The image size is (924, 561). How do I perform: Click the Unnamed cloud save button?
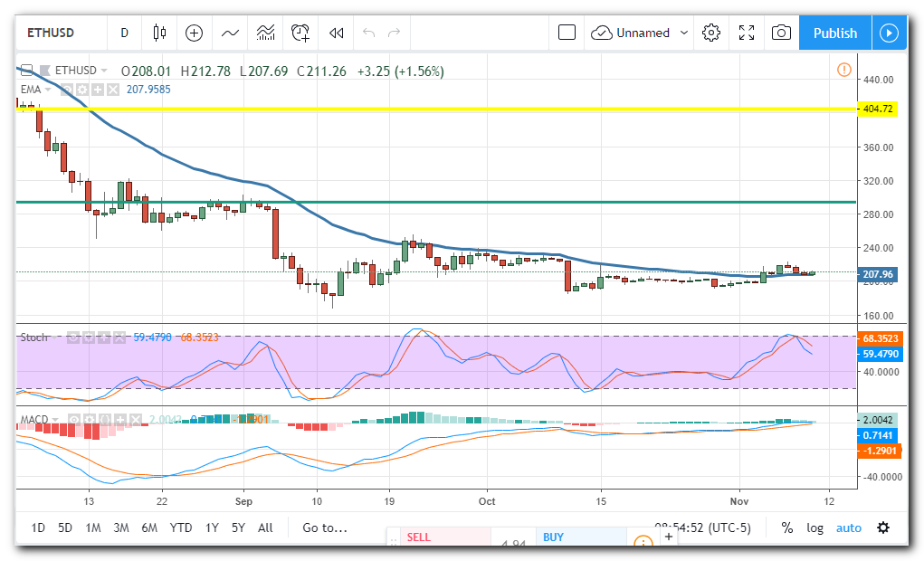pos(631,33)
